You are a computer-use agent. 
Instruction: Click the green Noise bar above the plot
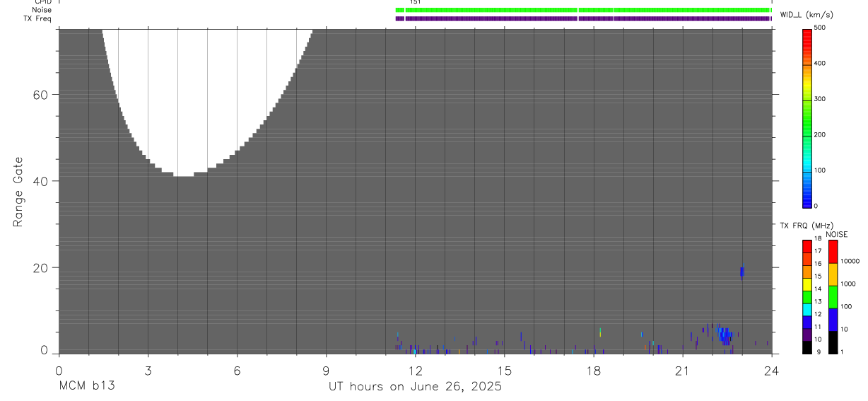point(583,10)
